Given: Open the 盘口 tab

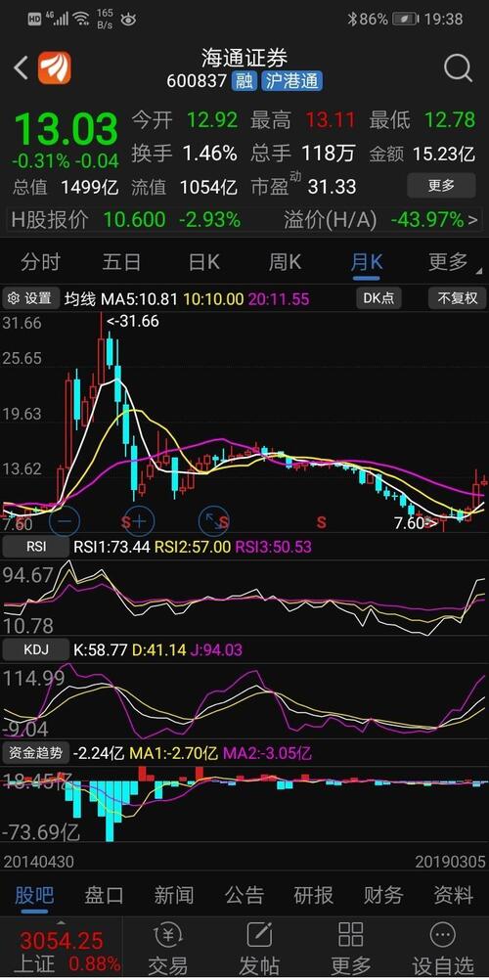Looking at the screenshot, I should pyautogui.click(x=104, y=896).
